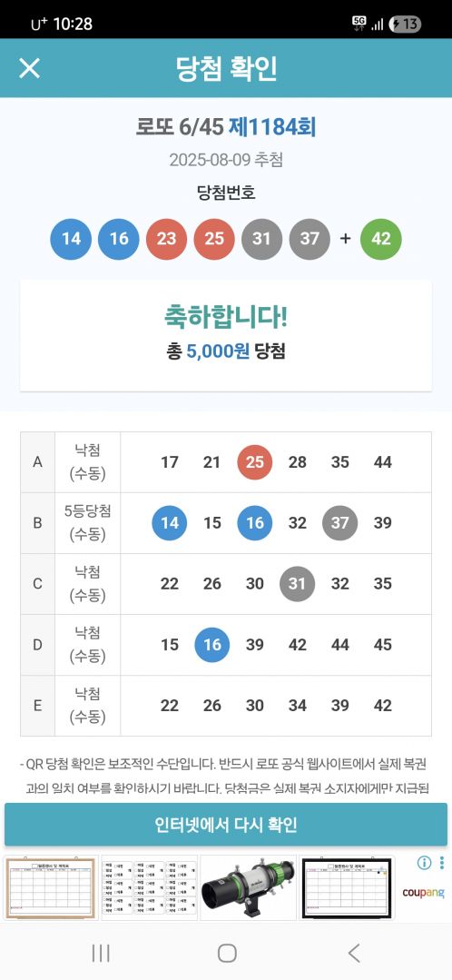The width and height of the screenshot is (452, 980).
Task: Open the sticker sheet ad thumbnail
Action: (x=149, y=887)
